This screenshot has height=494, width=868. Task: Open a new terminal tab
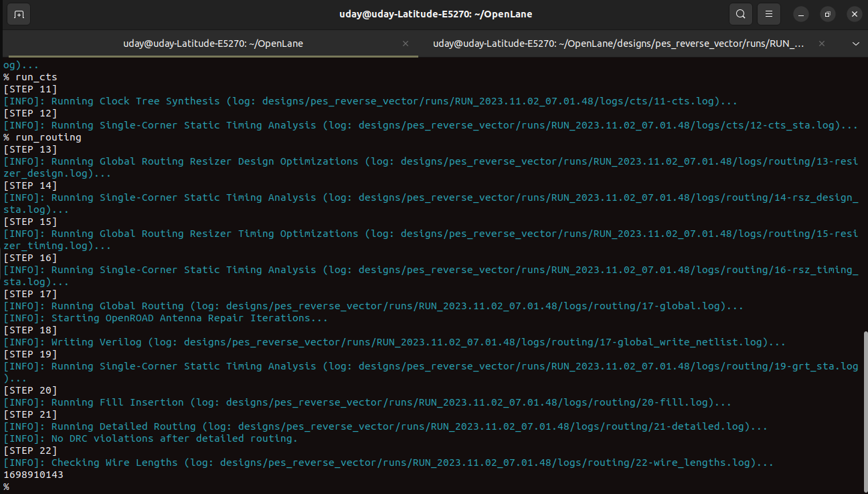(18, 14)
